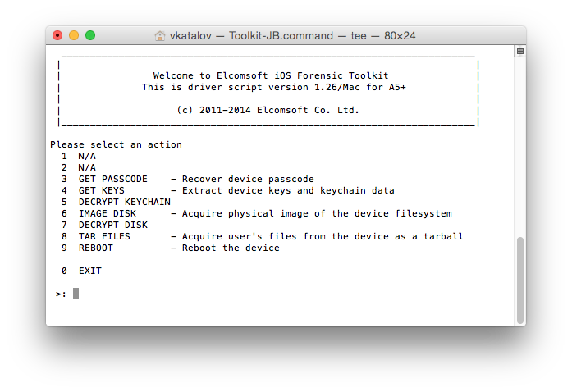This screenshot has height=392, width=572.
Task: Click the Welcome to Elcomsoft banner text
Action: coord(271,75)
